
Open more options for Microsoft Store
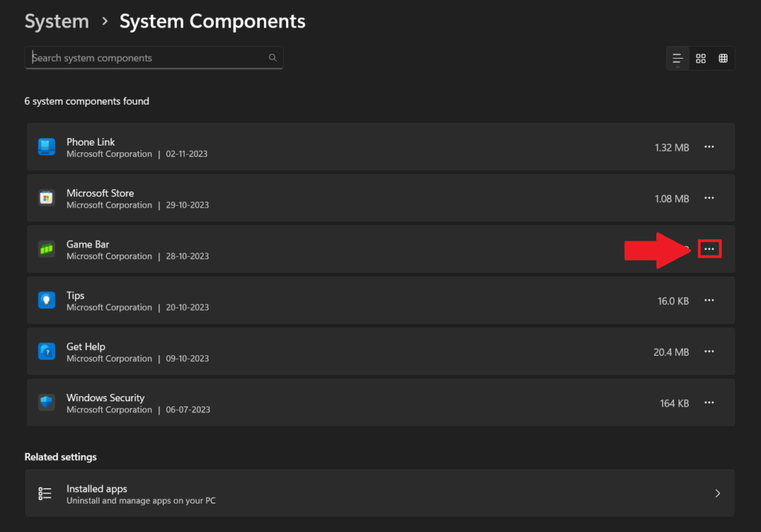pos(709,198)
